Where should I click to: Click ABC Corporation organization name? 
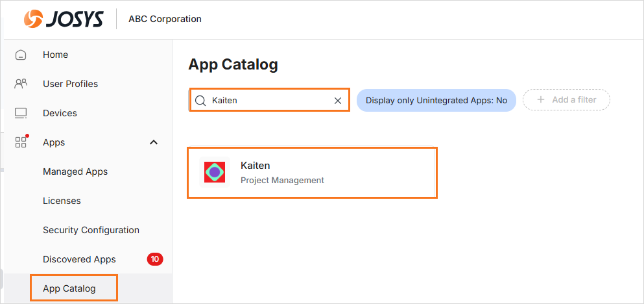pos(165,19)
